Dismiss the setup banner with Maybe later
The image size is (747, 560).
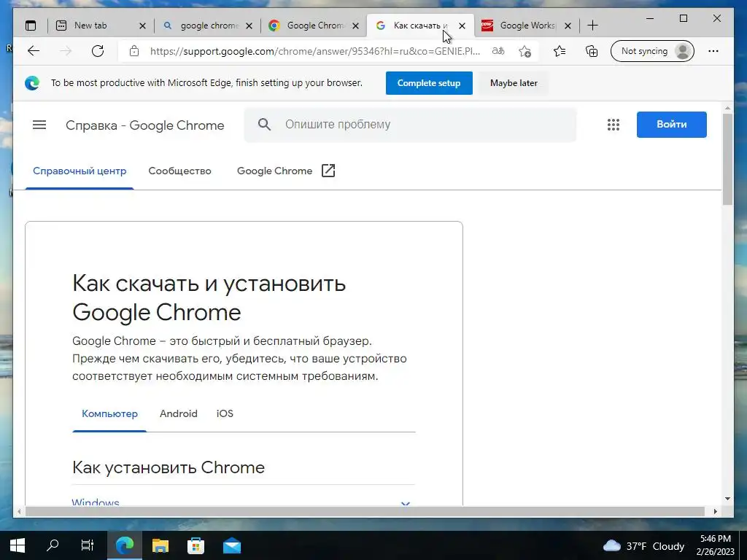(x=514, y=83)
